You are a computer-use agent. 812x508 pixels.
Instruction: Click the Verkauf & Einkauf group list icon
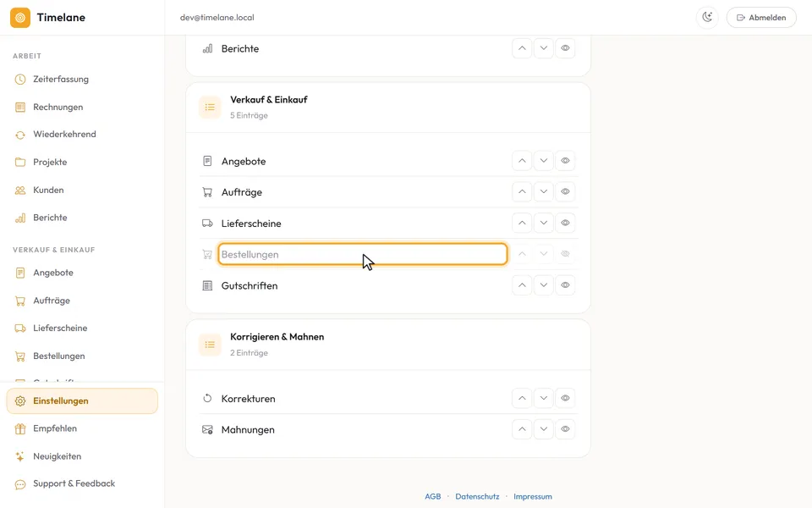210,108
